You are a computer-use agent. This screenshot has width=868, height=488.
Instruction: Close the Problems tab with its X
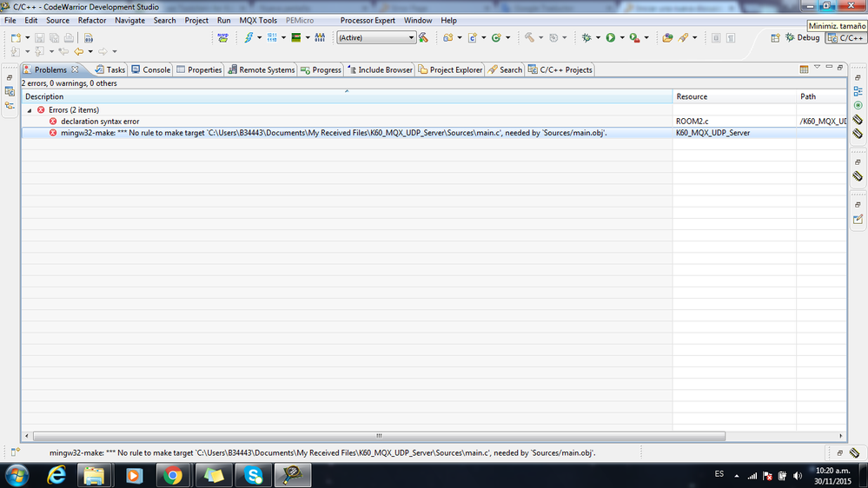pyautogui.click(x=76, y=69)
